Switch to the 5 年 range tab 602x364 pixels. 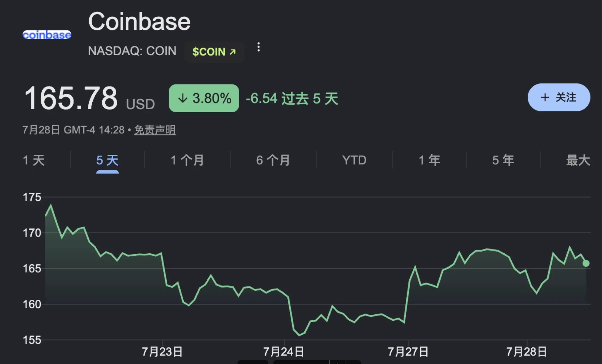pos(503,160)
